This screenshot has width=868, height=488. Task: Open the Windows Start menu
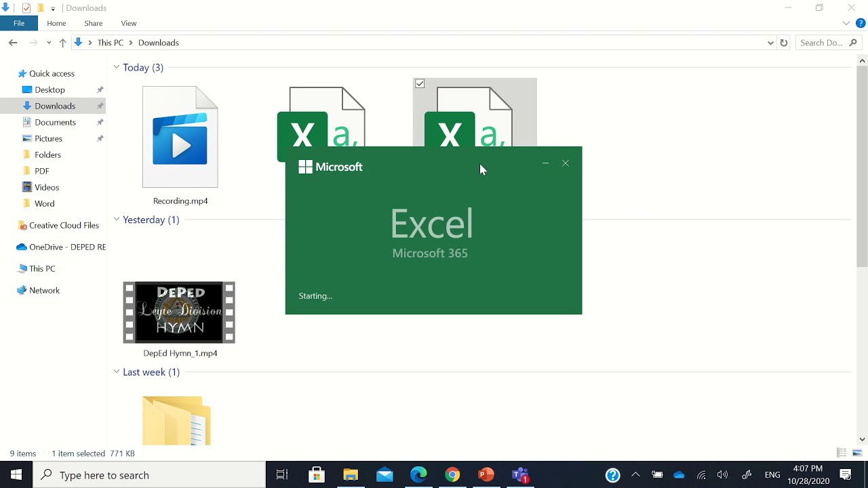pyautogui.click(x=16, y=475)
